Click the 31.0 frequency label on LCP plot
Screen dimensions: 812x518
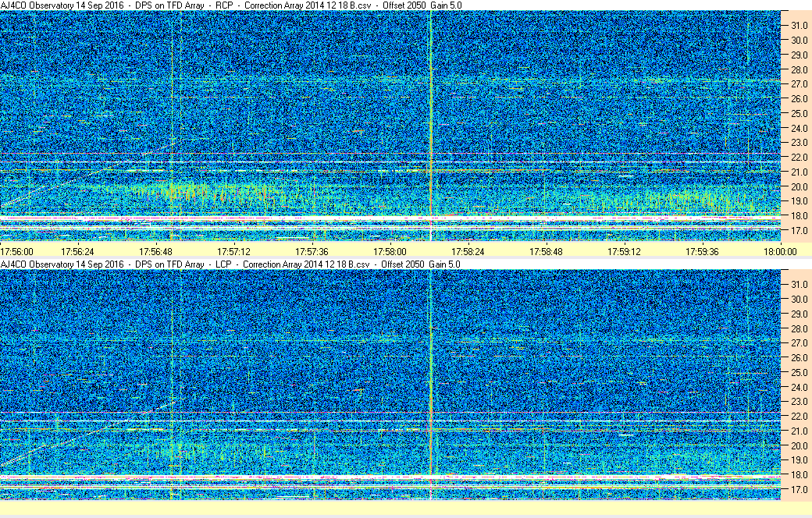tap(799, 284)
